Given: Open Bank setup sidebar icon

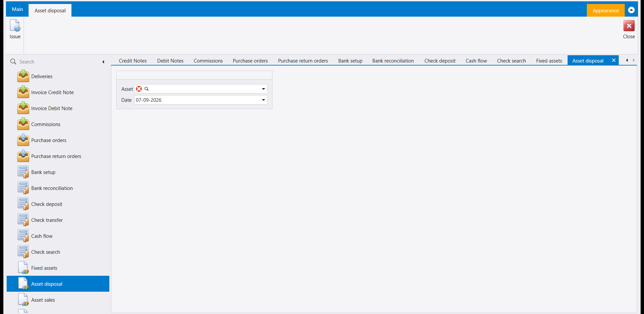Looking at the screenshot, I should pyautogui.click(x=23, y=172).
